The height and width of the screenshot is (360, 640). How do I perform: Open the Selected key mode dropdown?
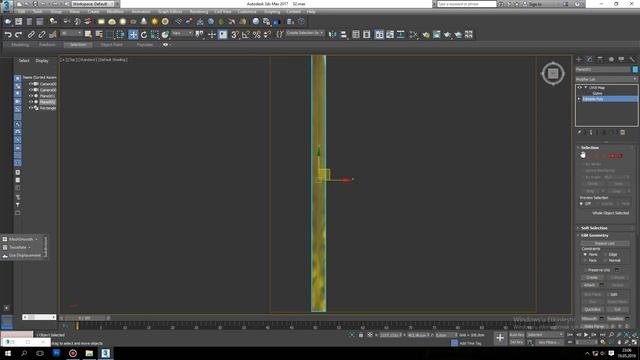click(544, 335)
